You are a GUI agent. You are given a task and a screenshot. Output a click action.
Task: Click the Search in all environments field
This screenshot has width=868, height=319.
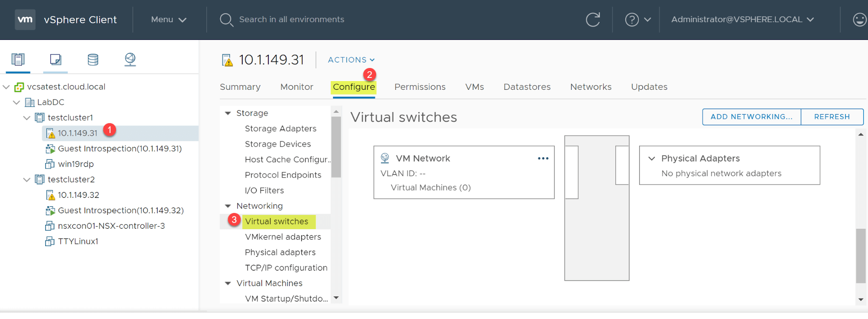pyautogui.click(x=291, y=20)
